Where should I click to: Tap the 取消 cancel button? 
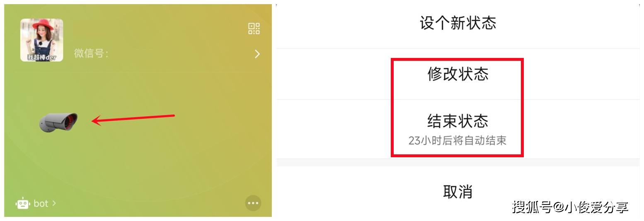click(x=458, y=192)
